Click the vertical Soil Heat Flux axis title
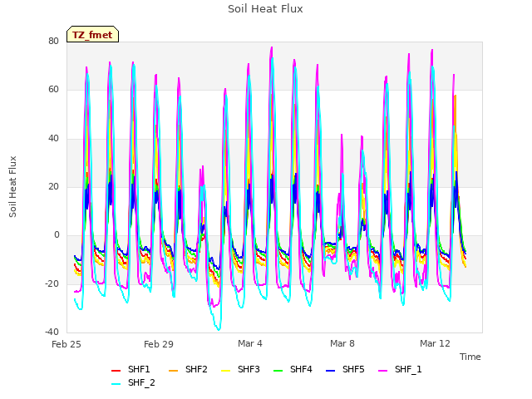 [x=12, y=186]
